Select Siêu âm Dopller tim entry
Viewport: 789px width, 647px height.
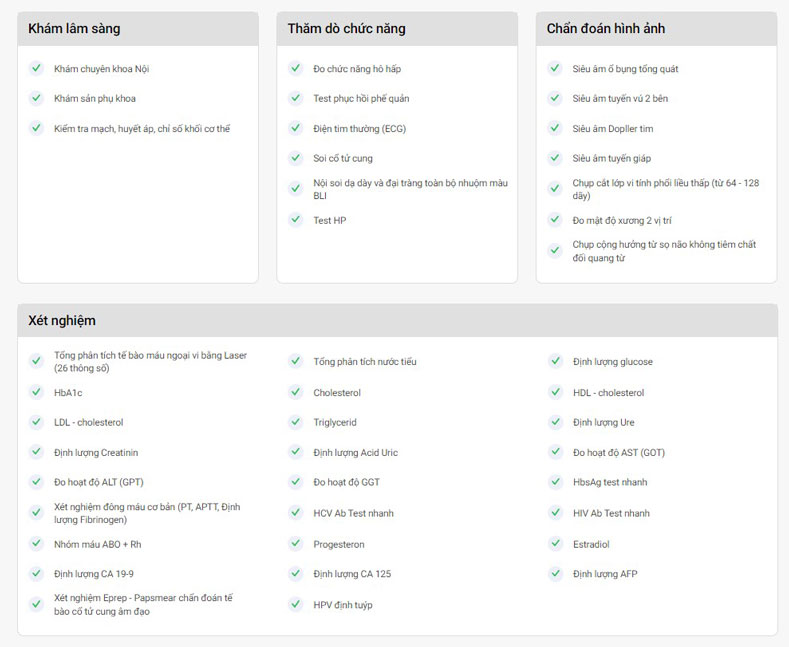[x=612, y=129]
